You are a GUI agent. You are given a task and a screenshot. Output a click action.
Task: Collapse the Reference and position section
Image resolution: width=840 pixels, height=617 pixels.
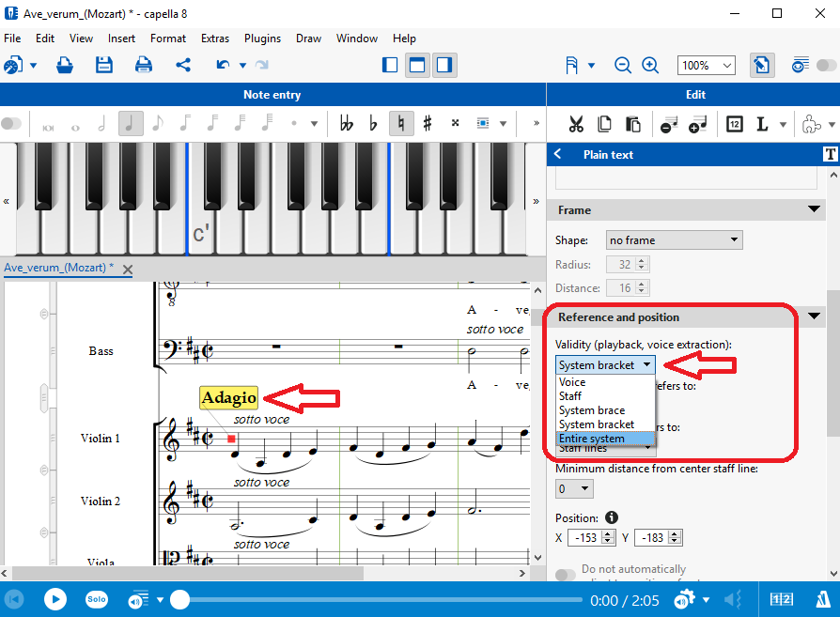(814, 316)
